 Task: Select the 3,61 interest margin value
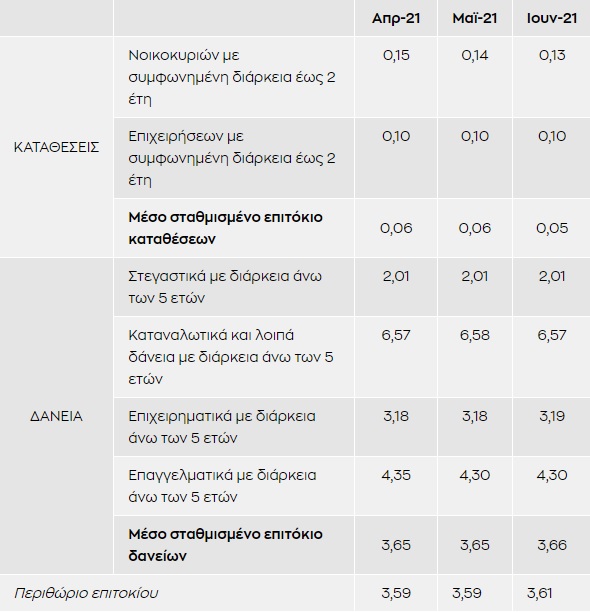pos(540,593)
